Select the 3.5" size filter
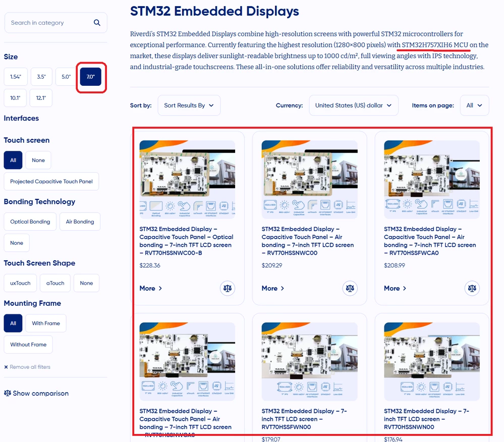504x442 pixels. (41, 77)
